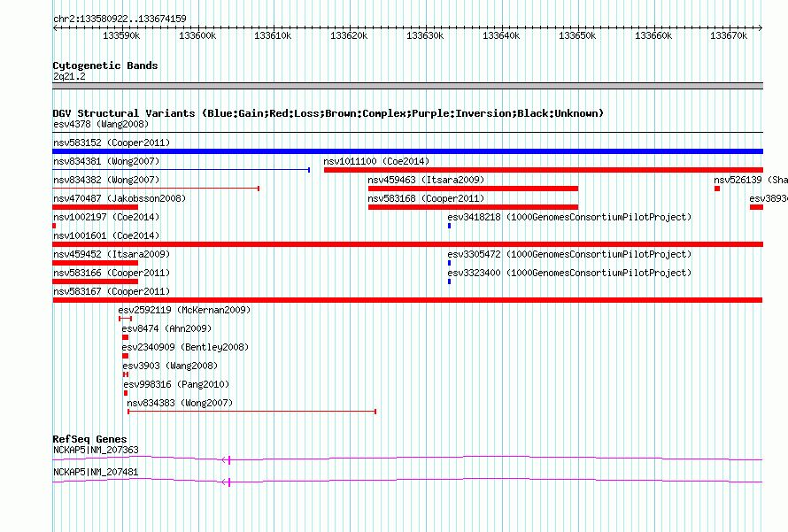Click the red esv998316 marker
The image size is (788, 532).
(x=126, y=393)
